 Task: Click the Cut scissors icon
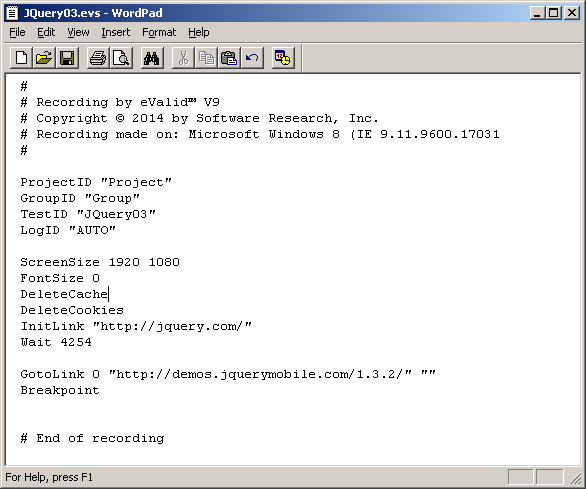coord(183,58)
